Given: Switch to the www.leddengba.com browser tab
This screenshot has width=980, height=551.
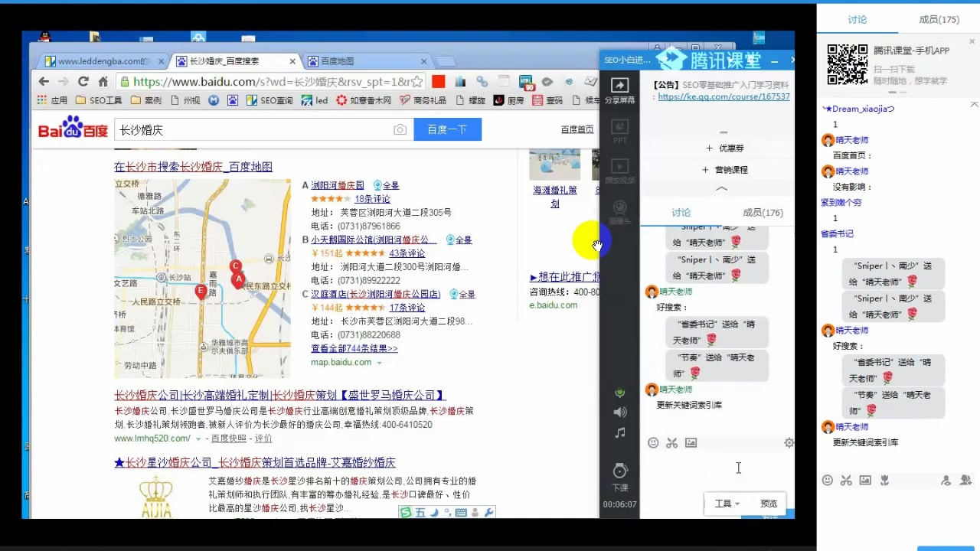Looking at the screenshot, I should click(x=102, y=61).
